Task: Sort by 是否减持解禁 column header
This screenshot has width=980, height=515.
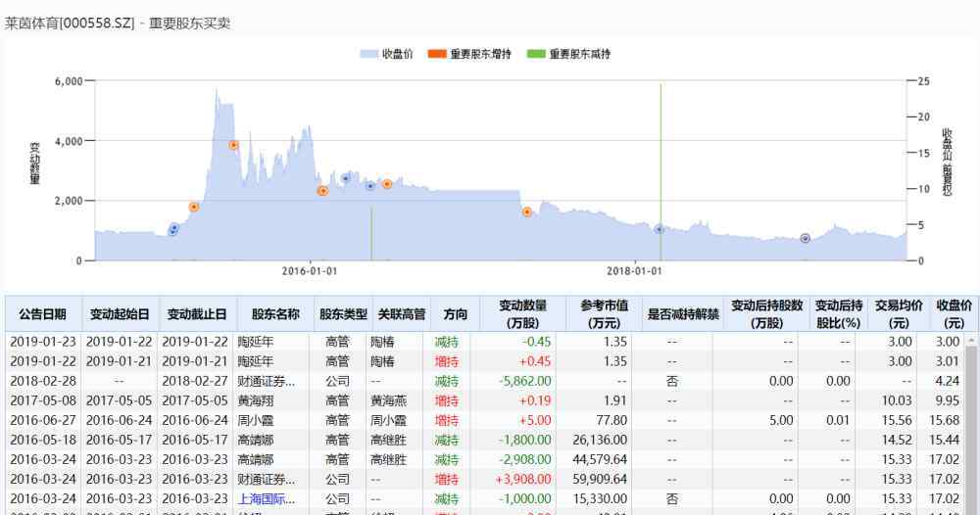Action: click(682, 314)
